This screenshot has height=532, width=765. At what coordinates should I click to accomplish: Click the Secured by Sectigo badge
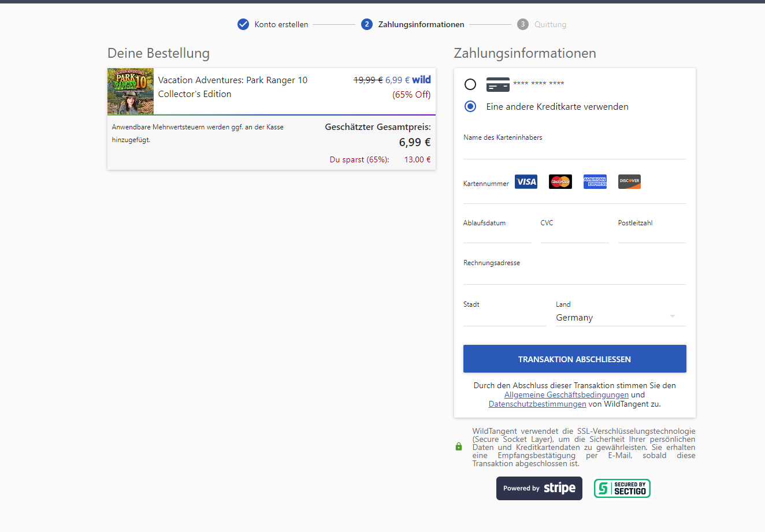622,489
